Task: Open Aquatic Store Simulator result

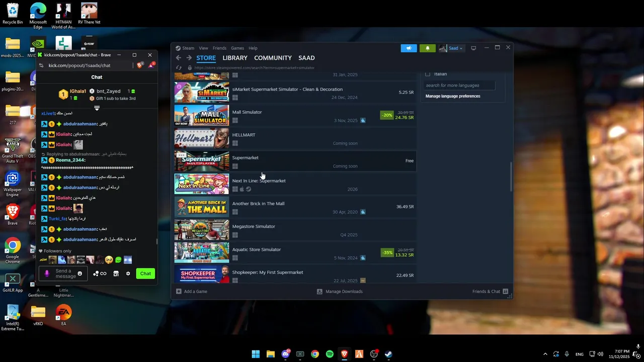Action: point(295,253)
